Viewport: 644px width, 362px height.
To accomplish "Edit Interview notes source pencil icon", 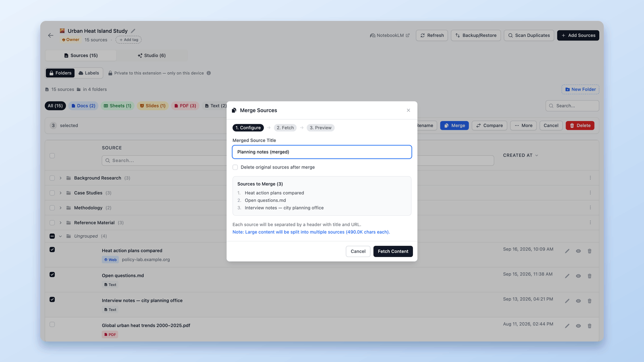I will pos(567,301).
